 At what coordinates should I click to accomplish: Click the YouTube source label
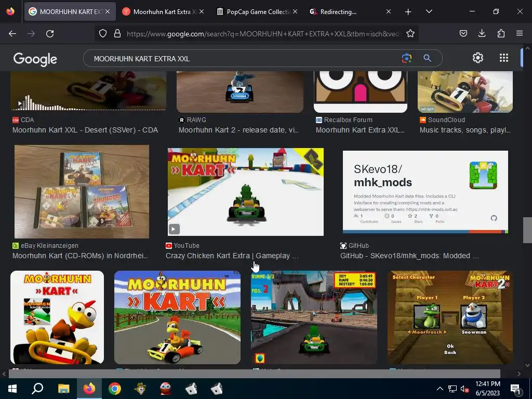(187, 246)
